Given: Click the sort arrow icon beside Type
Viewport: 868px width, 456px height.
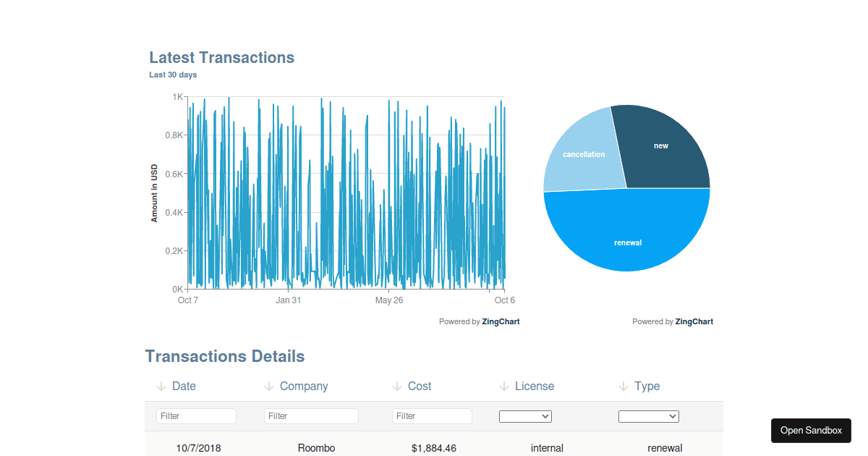Looking at the screenshot, I should (x=624, y=387).
